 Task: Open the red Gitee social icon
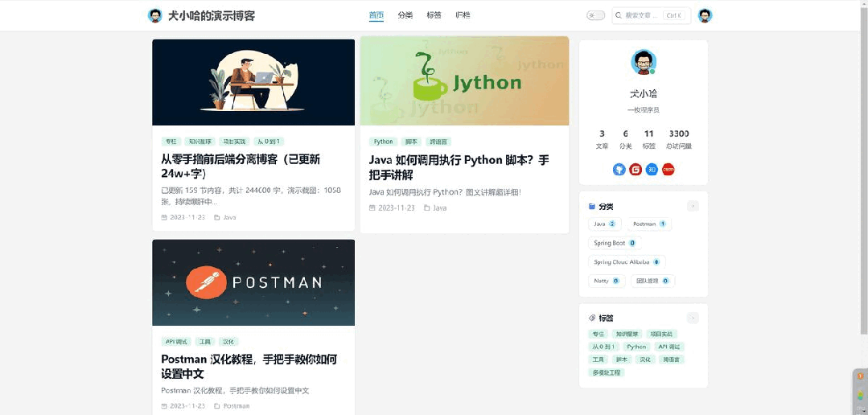coord(636,170)
